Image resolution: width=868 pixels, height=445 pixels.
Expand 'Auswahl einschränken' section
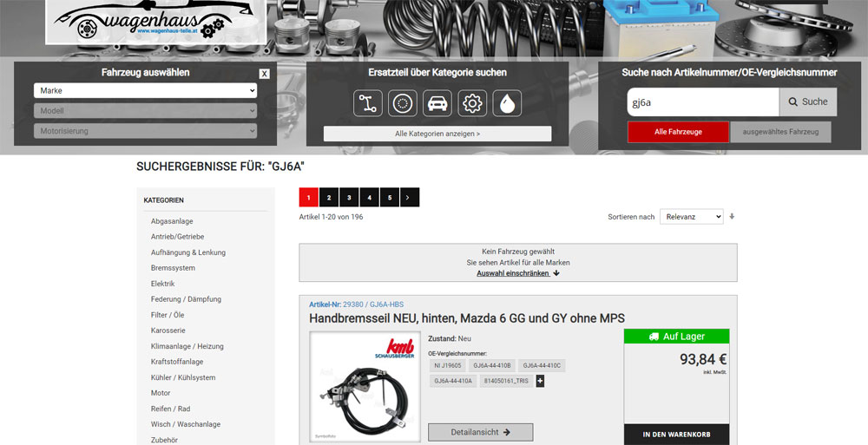[517, 273]
